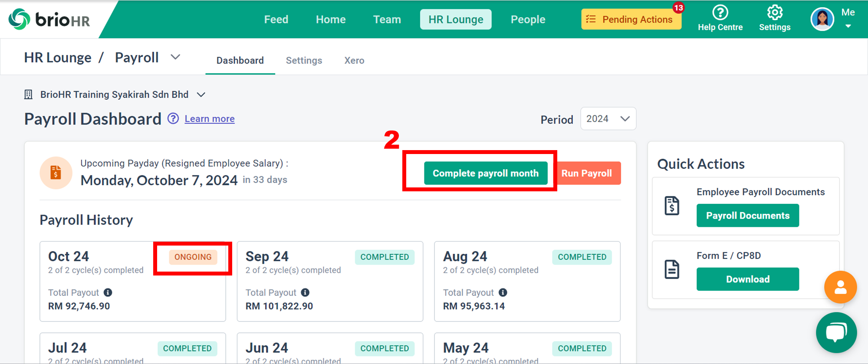Open the People menu item
Viewport: 868px width, 364px height.
point(528,20)
